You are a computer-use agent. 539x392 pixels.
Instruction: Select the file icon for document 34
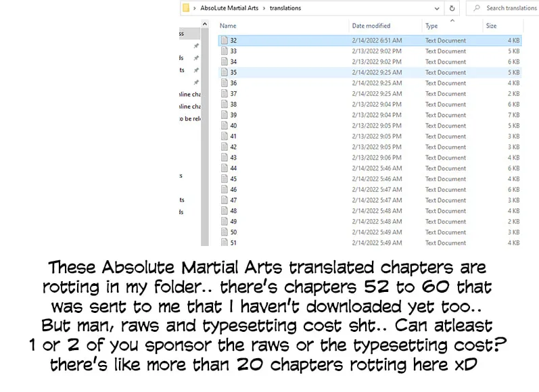tap(225, 62)
